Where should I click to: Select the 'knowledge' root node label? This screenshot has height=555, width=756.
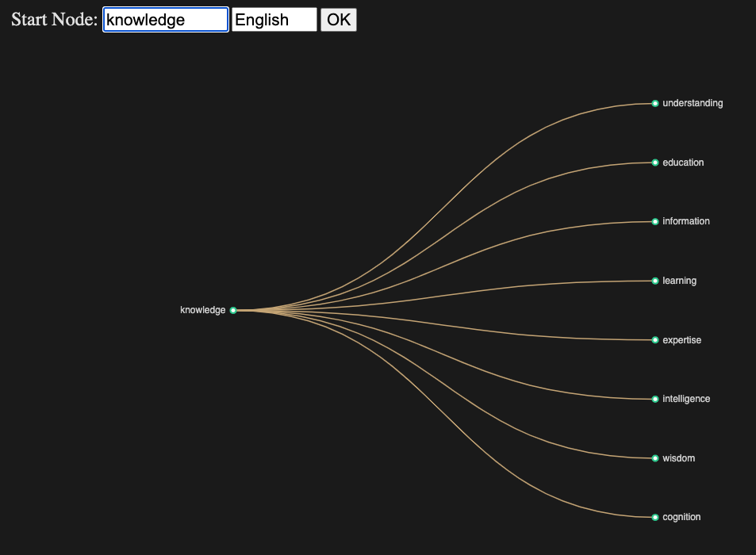tap(202, 310)
